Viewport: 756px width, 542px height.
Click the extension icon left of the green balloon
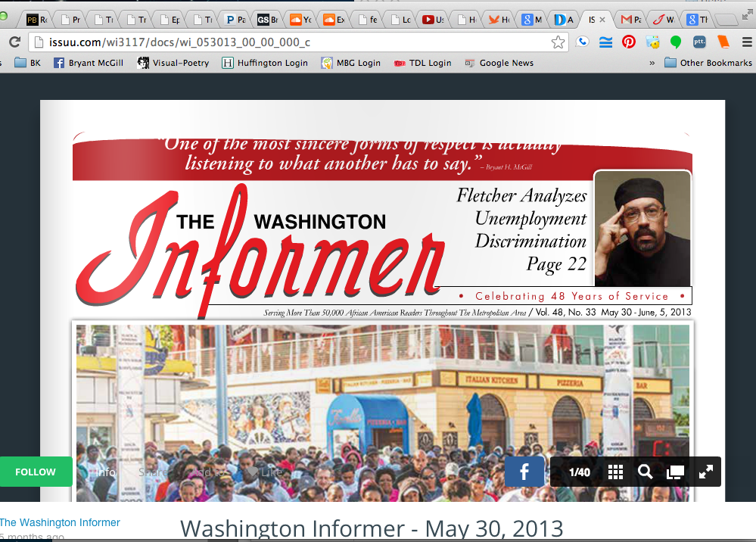click(x=652, y=42)
